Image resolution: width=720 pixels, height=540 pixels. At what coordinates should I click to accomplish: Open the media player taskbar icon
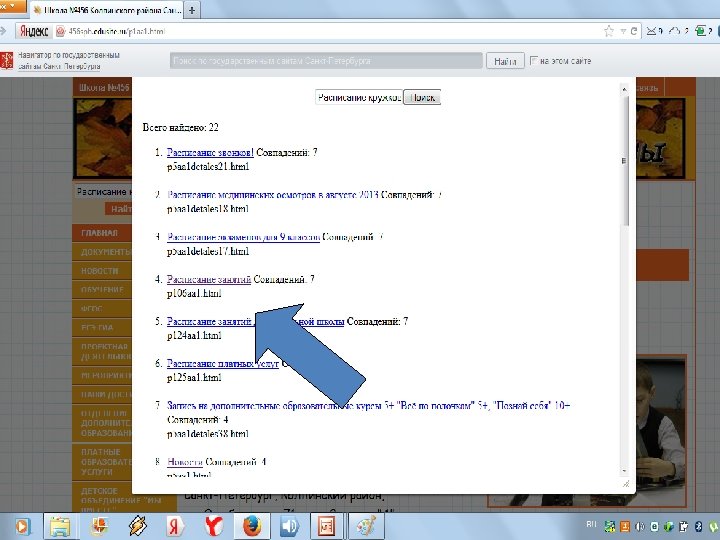click(x=22, y=526)
